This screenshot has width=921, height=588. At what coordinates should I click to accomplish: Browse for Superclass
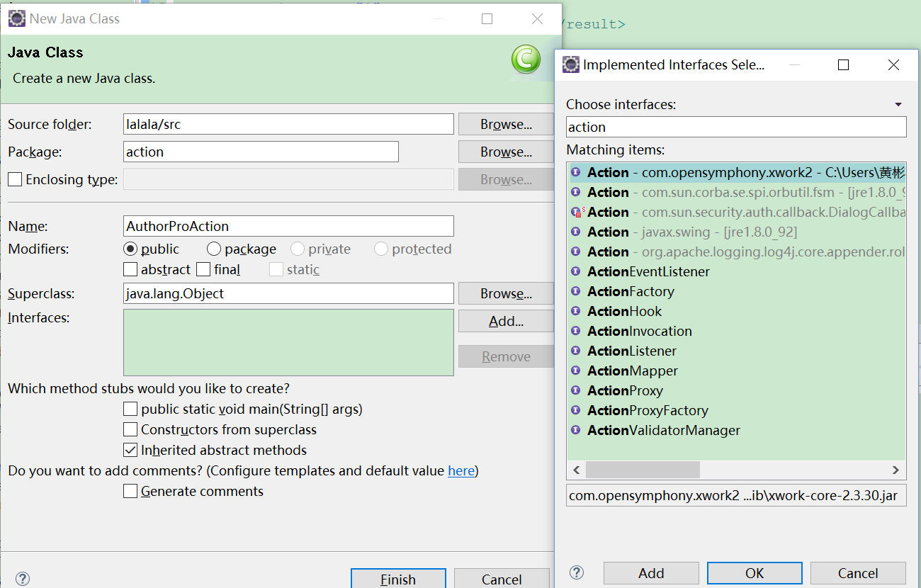(x=506, y=293)
